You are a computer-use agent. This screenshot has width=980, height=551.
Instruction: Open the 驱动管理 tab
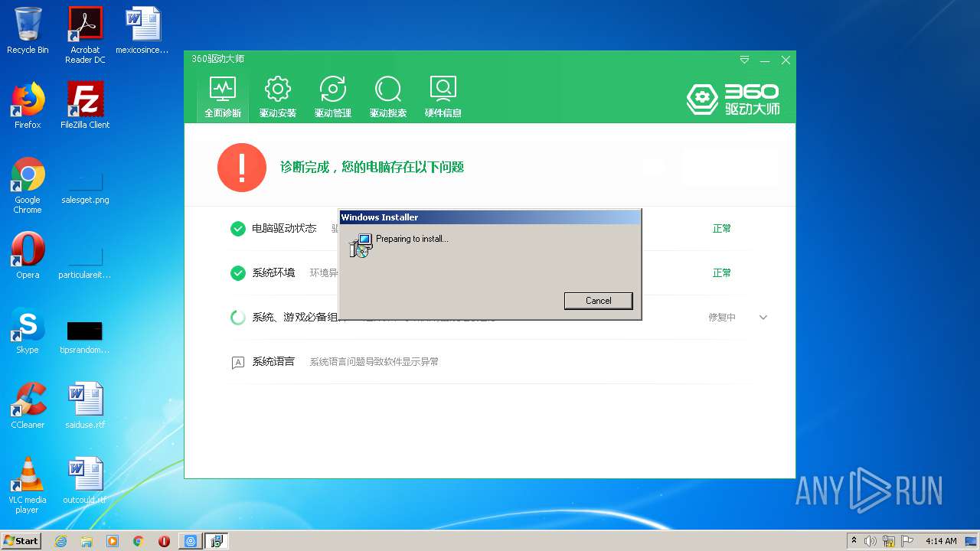332,97
